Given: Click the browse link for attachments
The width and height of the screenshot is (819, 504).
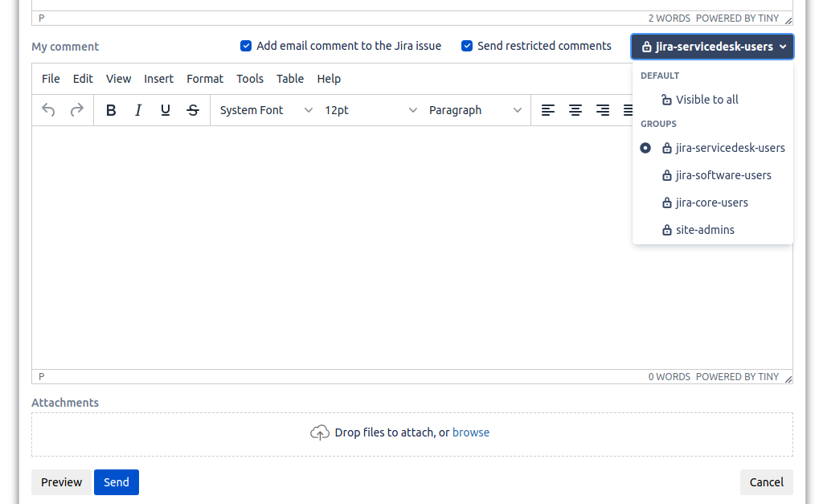Looking at the screenshot, I should click(471, 432).
